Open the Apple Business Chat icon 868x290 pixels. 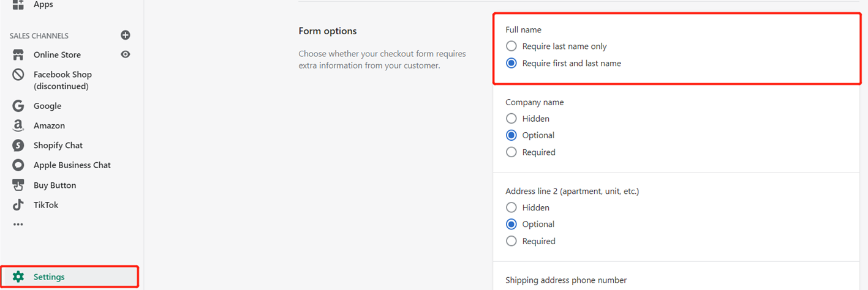point(18,165)
